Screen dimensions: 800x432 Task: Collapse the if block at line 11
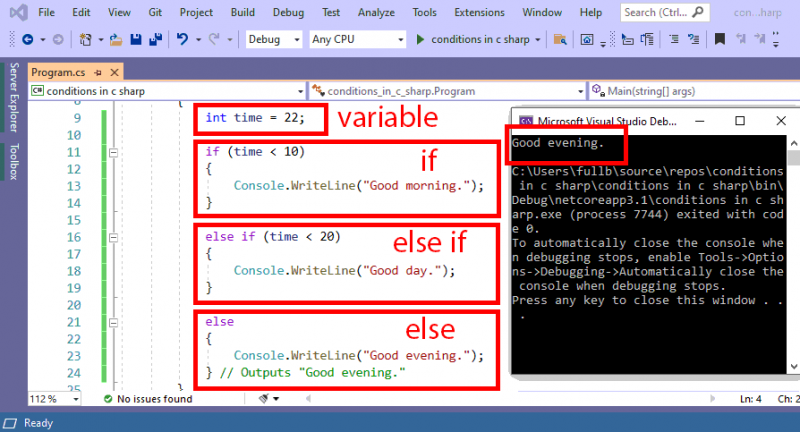[x=113, y=153]
